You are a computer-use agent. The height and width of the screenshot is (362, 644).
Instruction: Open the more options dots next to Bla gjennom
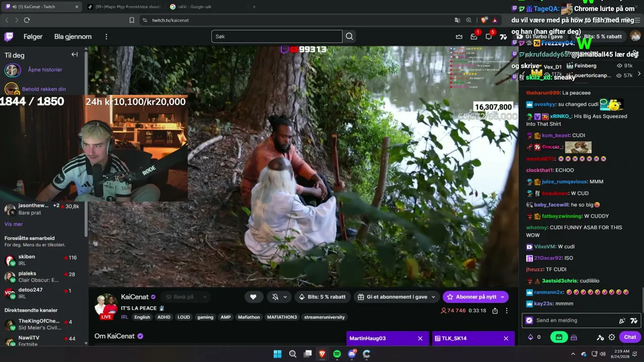[106, 37]
